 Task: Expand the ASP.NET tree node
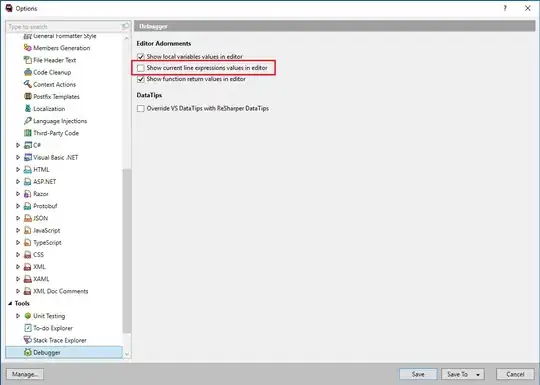pyautogui.click(x=18, y=181)
